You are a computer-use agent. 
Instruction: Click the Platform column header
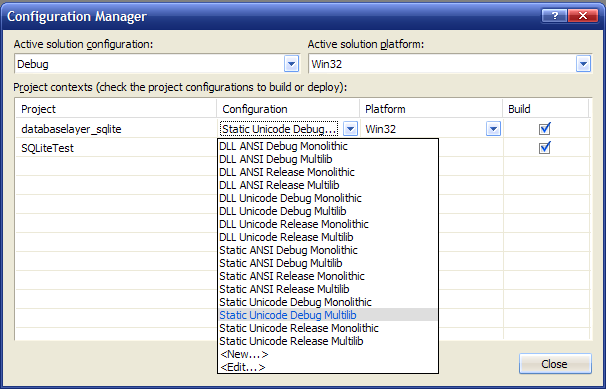coord(431,109)
